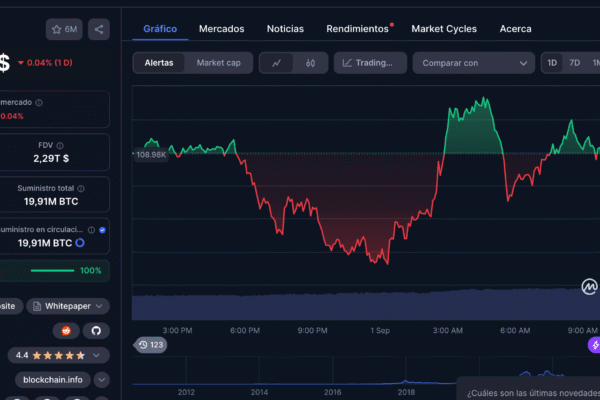Switch to line chart icon
The height and width of the screenshot is (400, 600).
click(276, 63)
